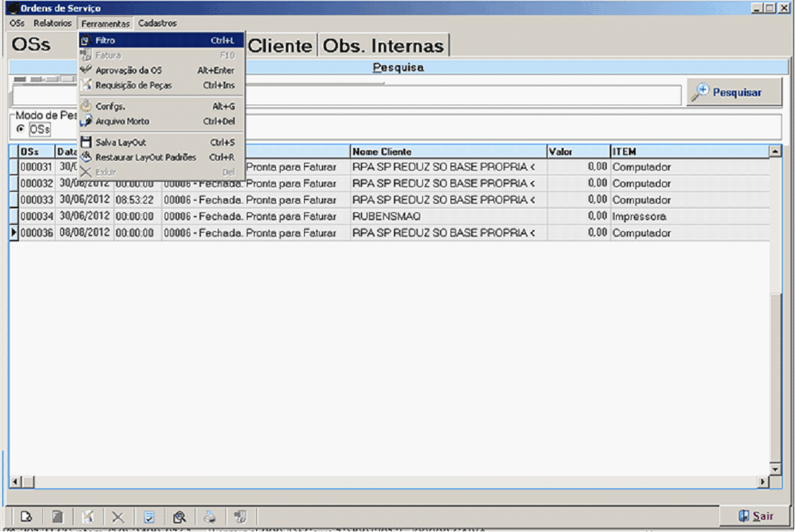Screen dimensions: 795x532
Task: Click into the search text field
Action: click(460, 96)
